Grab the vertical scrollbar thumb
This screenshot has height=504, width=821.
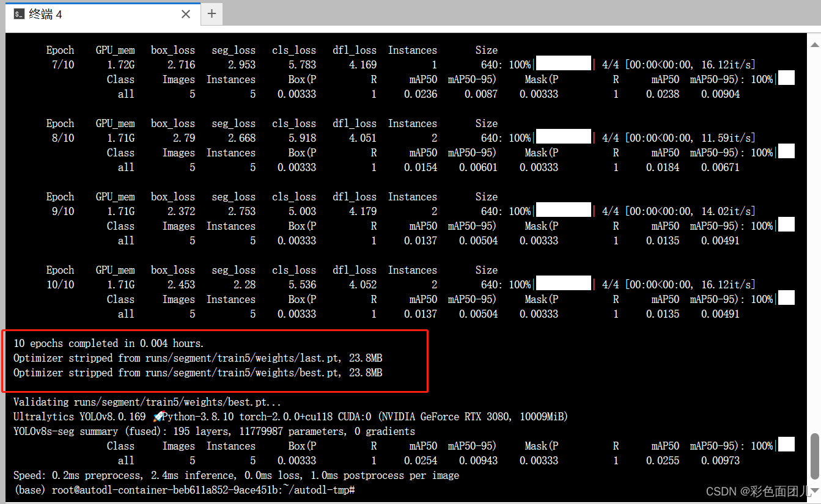pos(815,456)
